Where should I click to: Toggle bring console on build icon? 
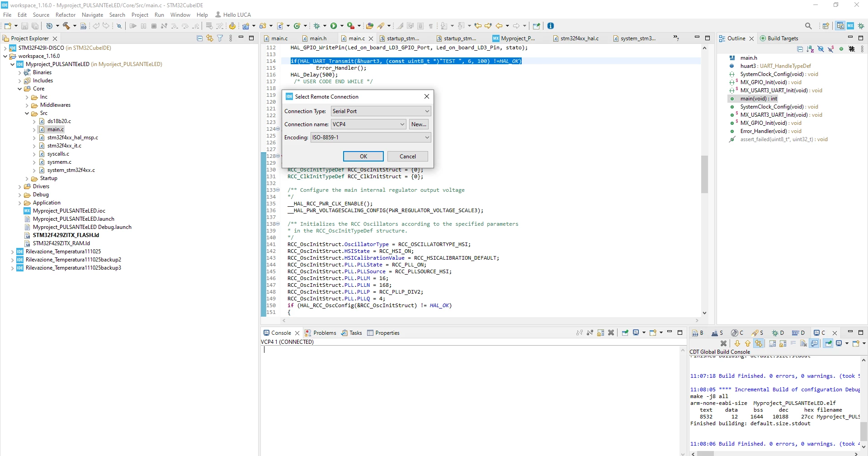click(x=815, y=343)
